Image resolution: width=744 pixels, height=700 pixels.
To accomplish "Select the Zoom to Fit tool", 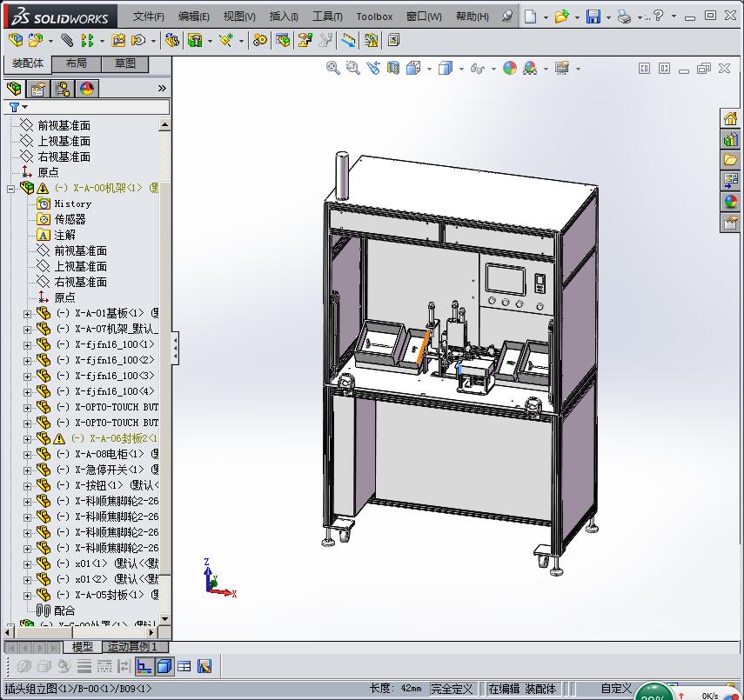I will tap(333, 68).
